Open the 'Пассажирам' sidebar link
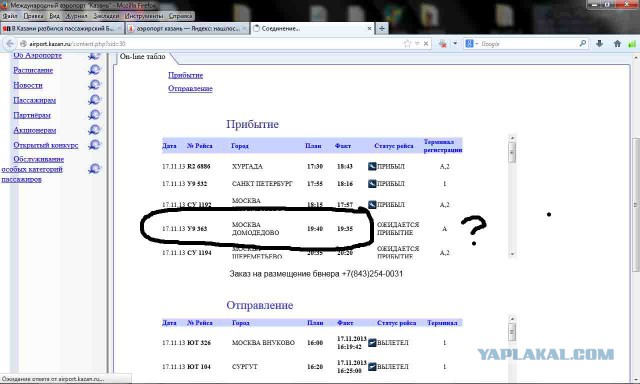640x384 pixels. [35, 100]
